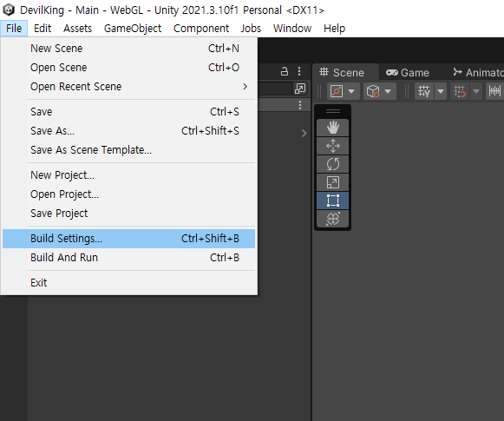This screenshot has height=421, width=504.
Task: Toggle the panel lock icon
Action: 285,71
